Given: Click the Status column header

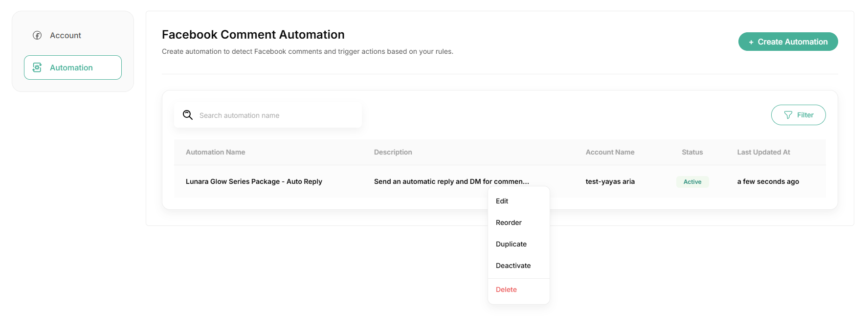Looking at the screenshot, I should (692, 152).
